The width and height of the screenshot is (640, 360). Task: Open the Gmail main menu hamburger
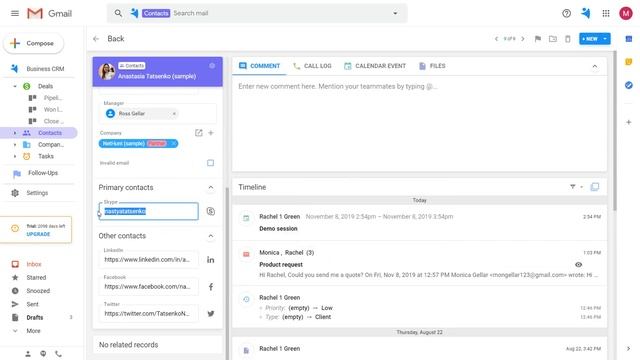point(15,13)
